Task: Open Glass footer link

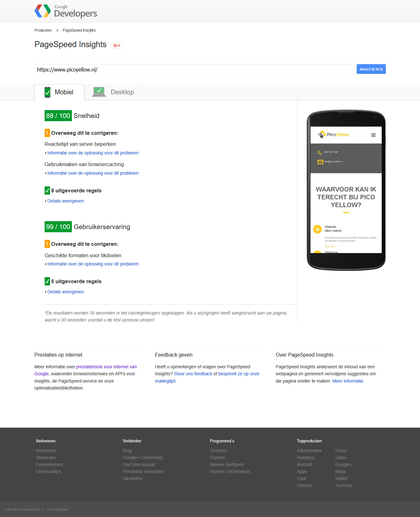Action: click(x=341, y=458)
